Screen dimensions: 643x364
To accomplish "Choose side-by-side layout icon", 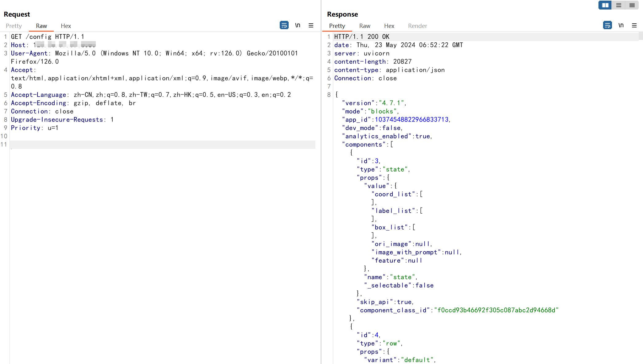I will (605, 5).
